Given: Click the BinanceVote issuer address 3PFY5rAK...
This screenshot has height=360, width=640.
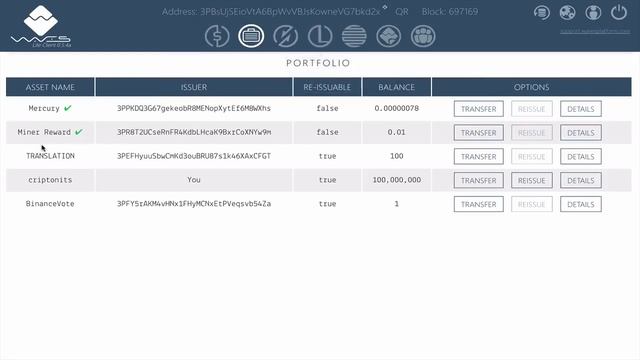Looking at the screenshot, I should point(194,203).
